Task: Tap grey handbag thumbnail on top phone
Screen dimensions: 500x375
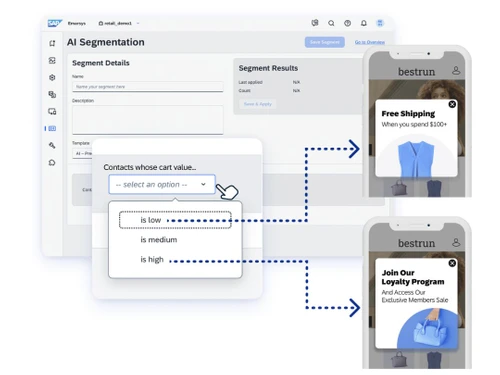Action: coord(399,188)
